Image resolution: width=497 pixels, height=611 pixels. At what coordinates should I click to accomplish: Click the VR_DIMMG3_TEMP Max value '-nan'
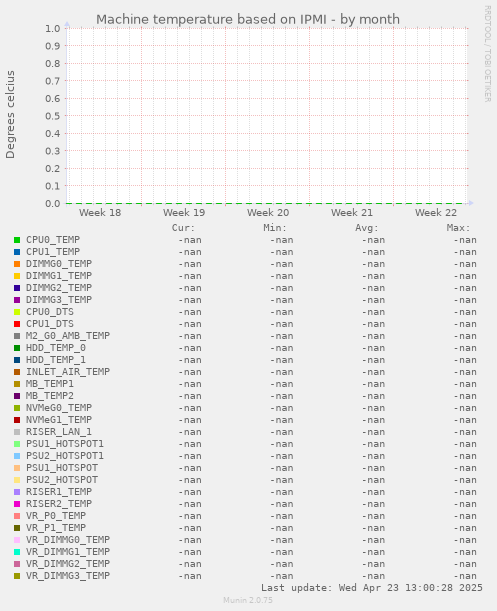(x=465, y=576)
